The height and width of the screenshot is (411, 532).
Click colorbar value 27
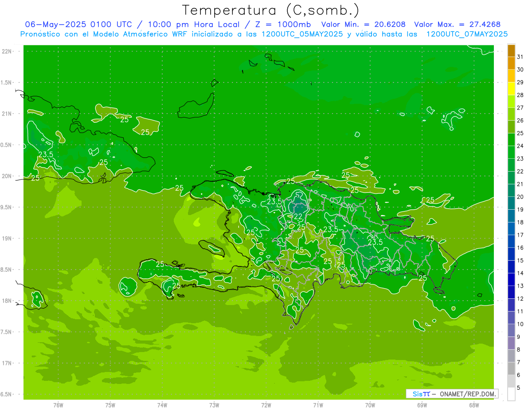(x=520, y=108)
